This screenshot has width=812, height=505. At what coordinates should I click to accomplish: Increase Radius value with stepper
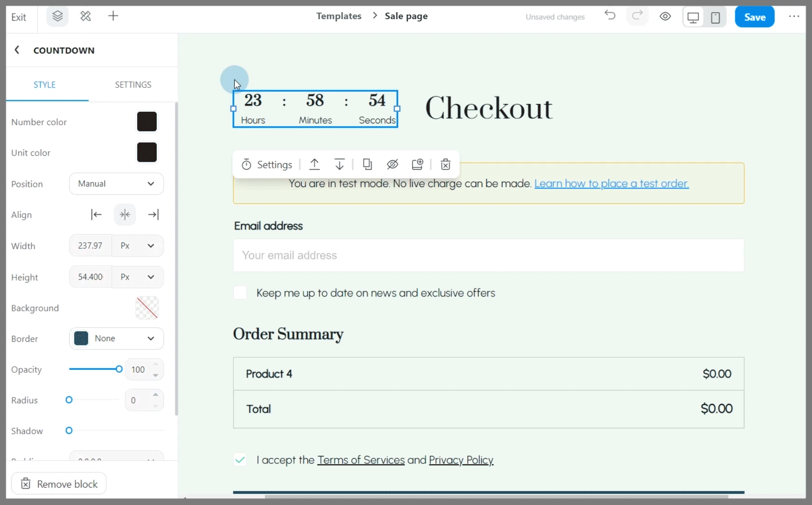click(156, 395)
